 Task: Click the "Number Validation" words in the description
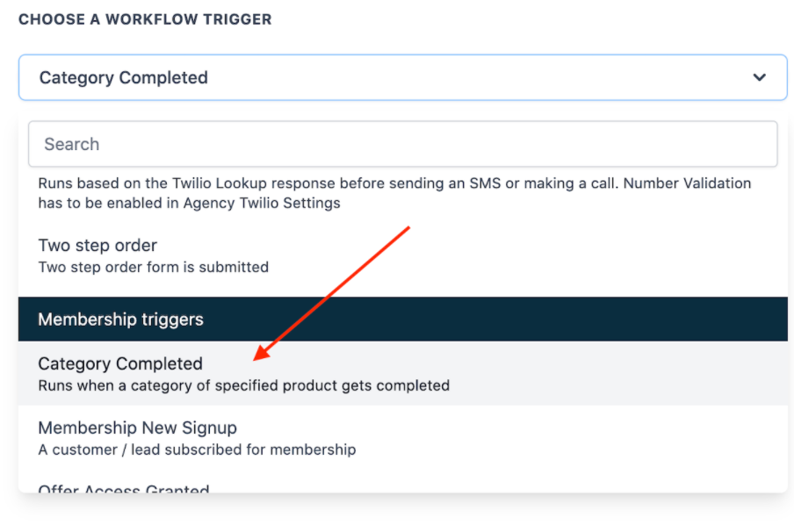click(x=700, y=183)
